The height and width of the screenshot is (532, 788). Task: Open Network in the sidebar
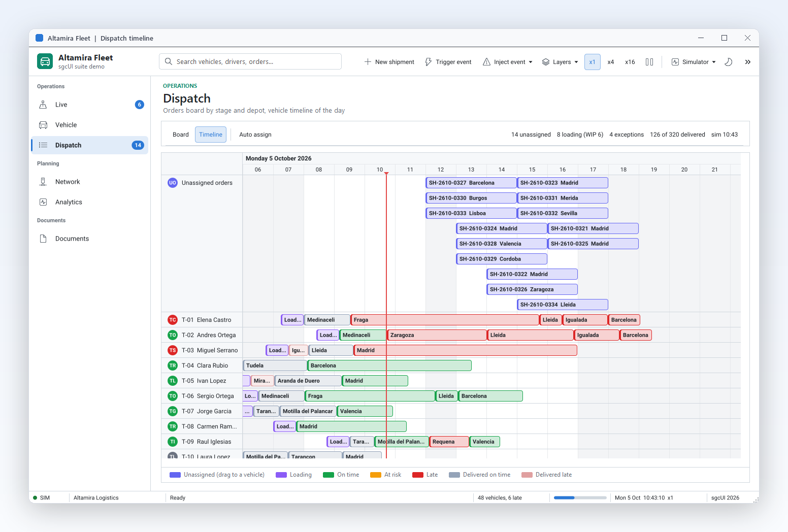(89, 182)
